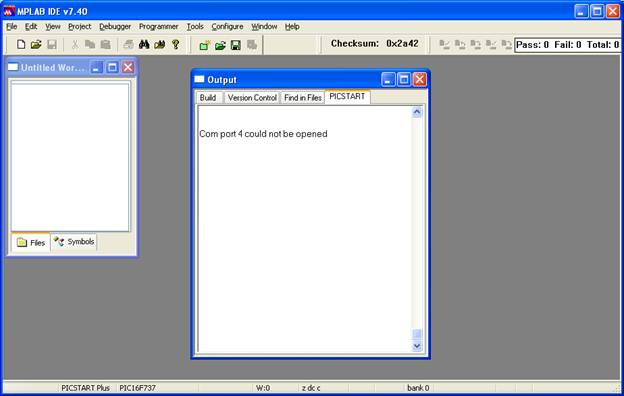
Task: Click the fourth greyed PICSTART programmer icon
Action: tap(491, 45)
